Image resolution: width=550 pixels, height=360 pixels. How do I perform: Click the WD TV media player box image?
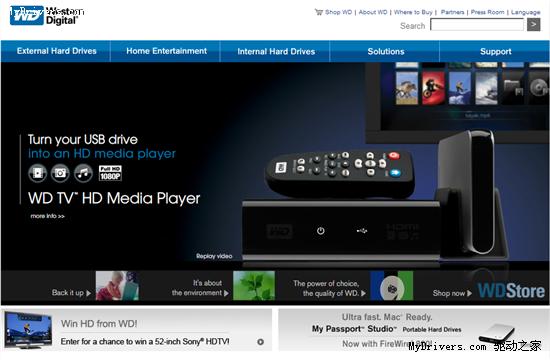(341, 232)
